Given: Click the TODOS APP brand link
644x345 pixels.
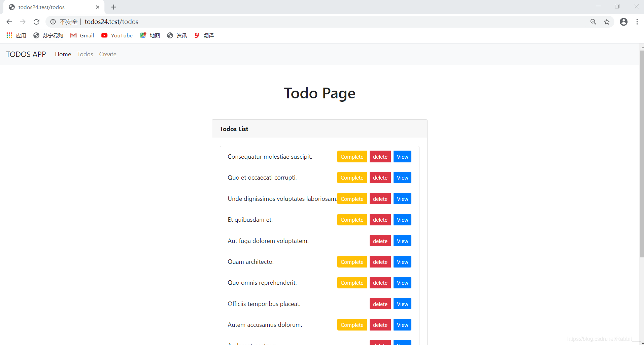Looking at the screenshot, I should click(26, 54).
